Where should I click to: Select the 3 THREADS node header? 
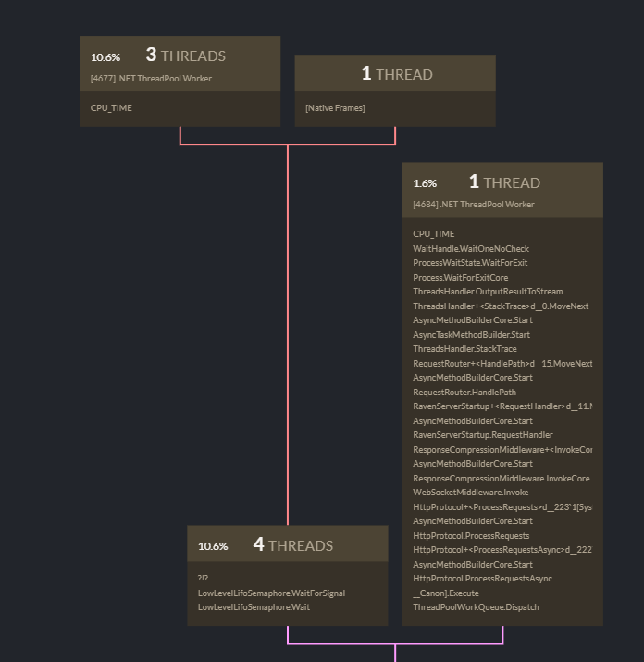(180, 63)
